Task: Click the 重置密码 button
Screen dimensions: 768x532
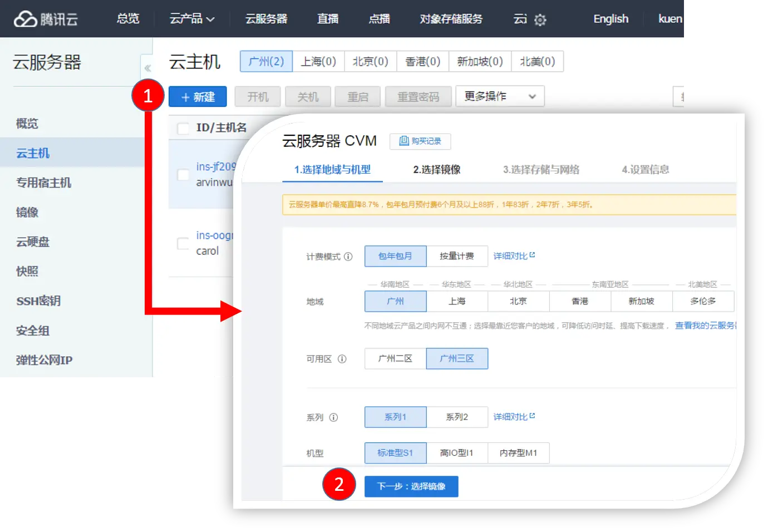Action: [x=418, y=97]
